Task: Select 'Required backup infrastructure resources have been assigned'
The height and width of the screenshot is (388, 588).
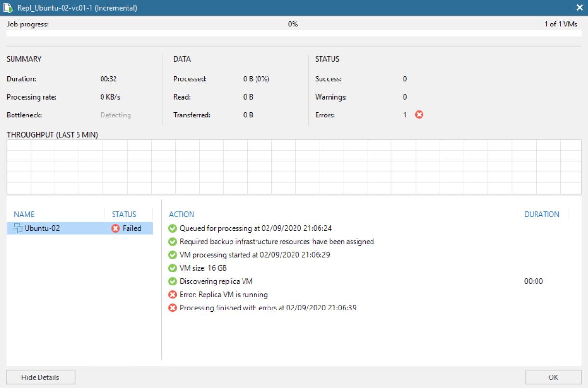Action: 277,242
